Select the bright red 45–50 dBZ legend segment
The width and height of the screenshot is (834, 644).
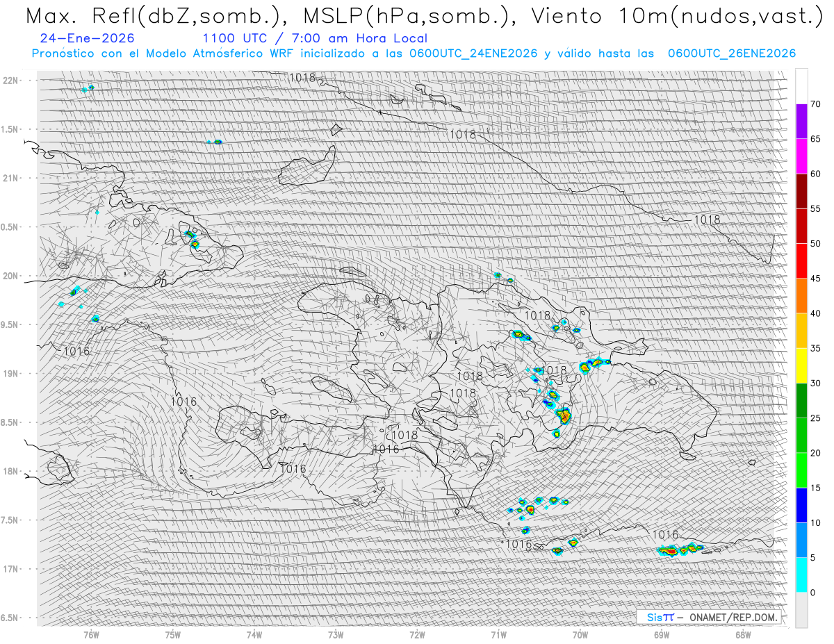(801, 261)
